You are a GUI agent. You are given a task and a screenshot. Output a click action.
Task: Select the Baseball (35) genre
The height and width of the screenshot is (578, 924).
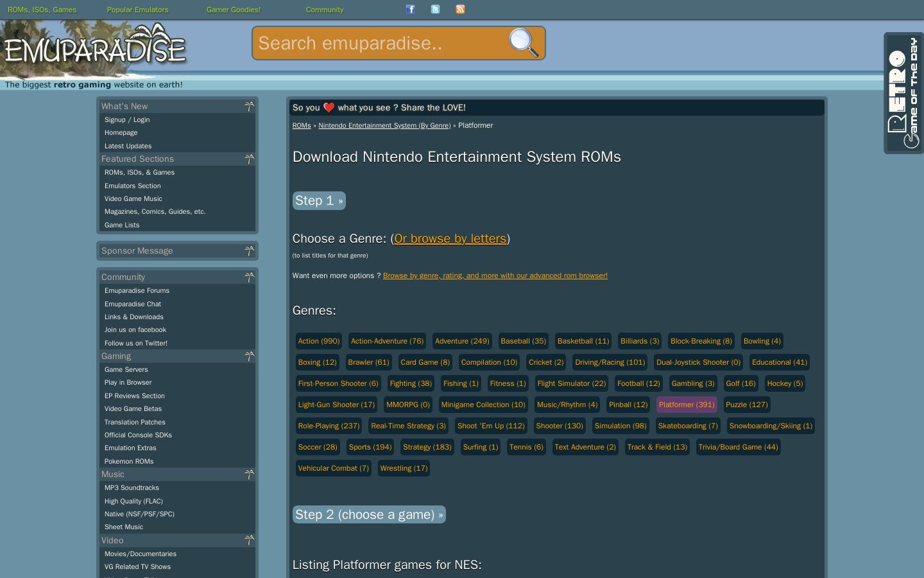point(524,341)
